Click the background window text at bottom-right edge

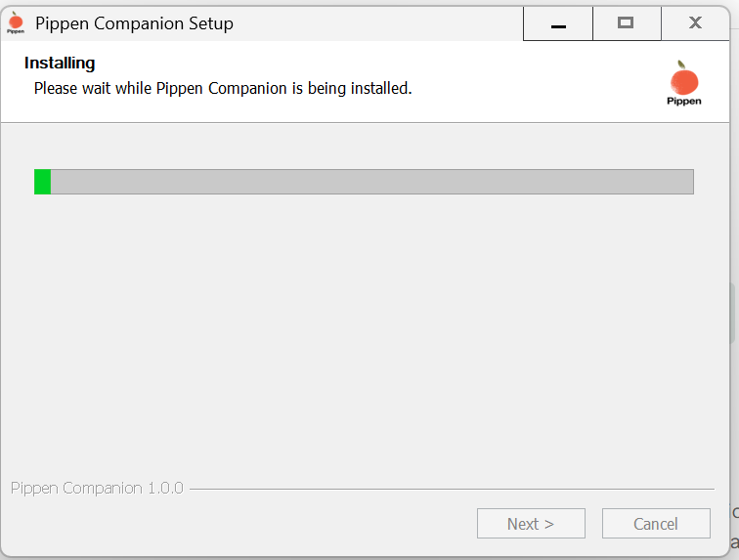[x=734, y=528]
